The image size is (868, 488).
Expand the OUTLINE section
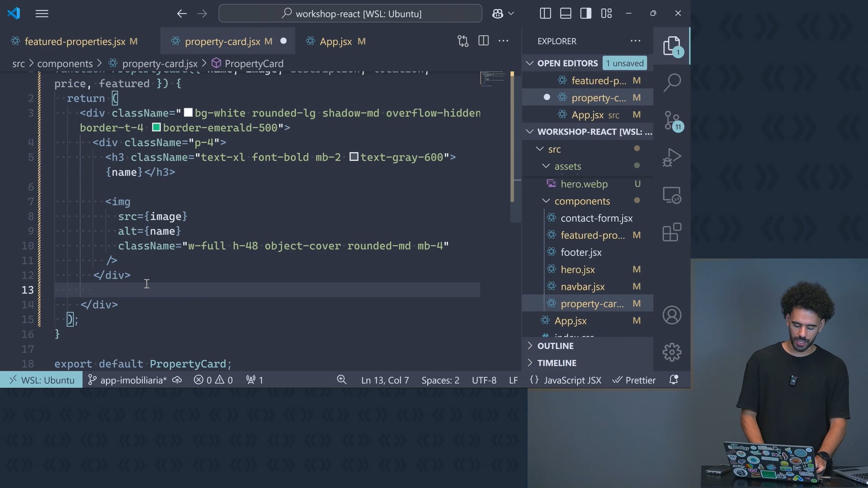tap(555, 346)
